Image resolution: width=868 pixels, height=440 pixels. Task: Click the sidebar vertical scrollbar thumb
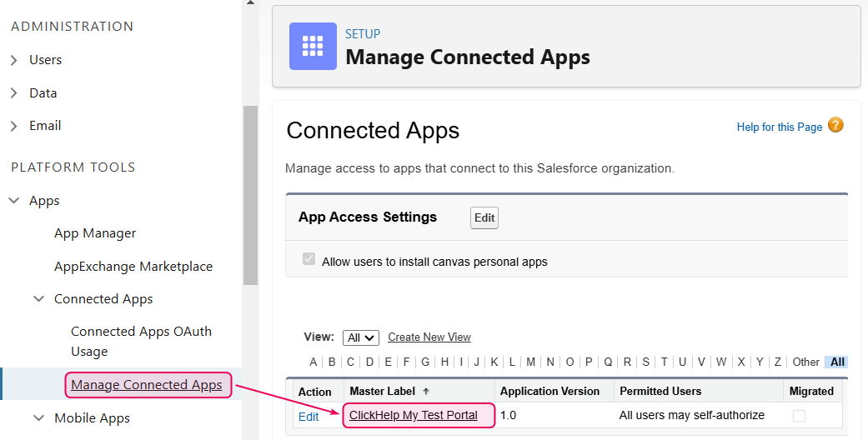click(250, 195)
